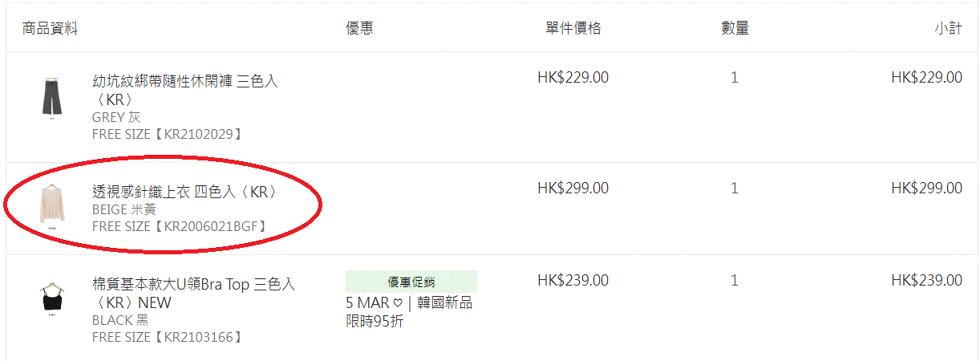Click the 優惠促銷 promotion badge
Viewport: 980px width, 361px height.
pos(411,282)
